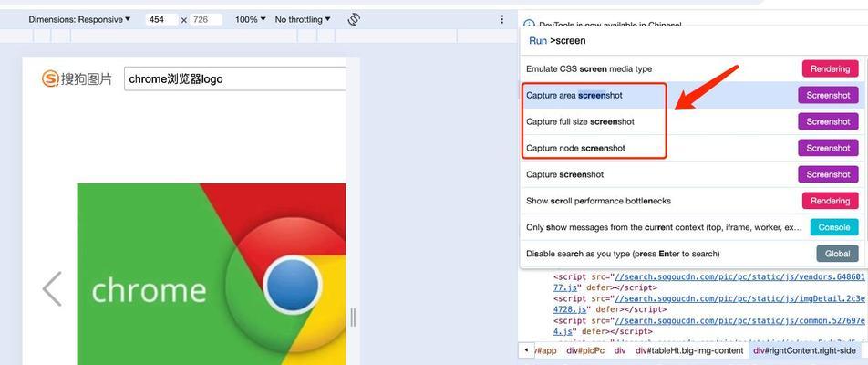Select plain div breadcrumb after div#picPc

620,350
